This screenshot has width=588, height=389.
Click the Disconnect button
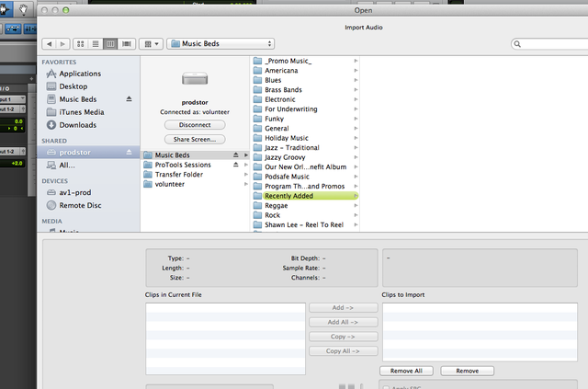(x=195, y=125)
